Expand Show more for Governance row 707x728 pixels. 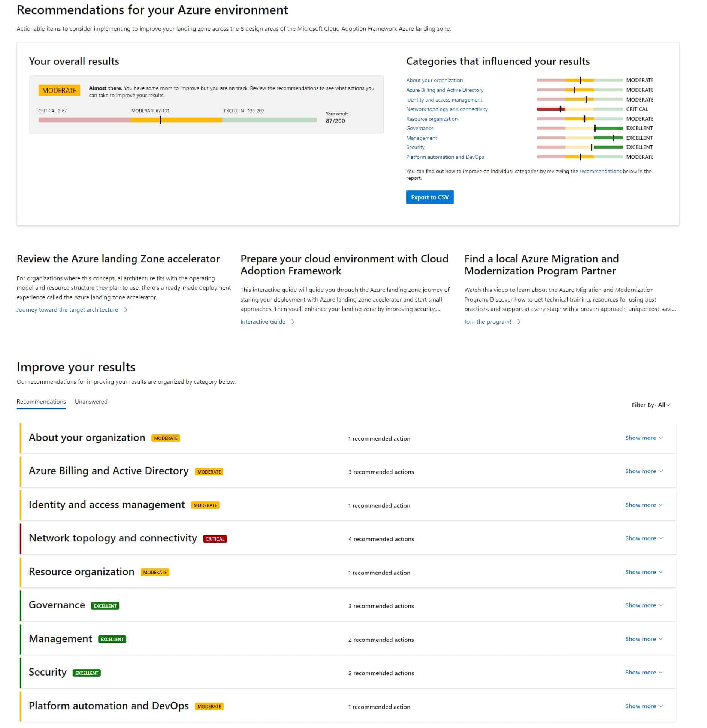[644, 605]
